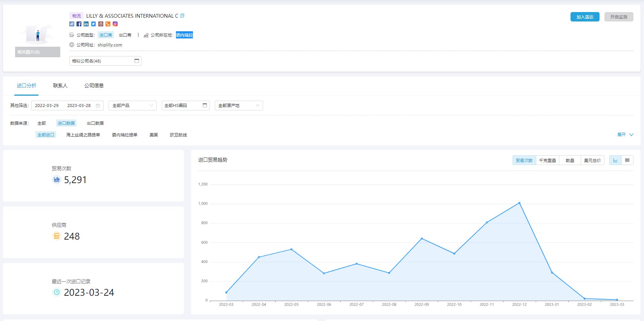Open the 相似公司名(48) dropdown
This screenshot has height=321, width=644.
tap(106, 61)
